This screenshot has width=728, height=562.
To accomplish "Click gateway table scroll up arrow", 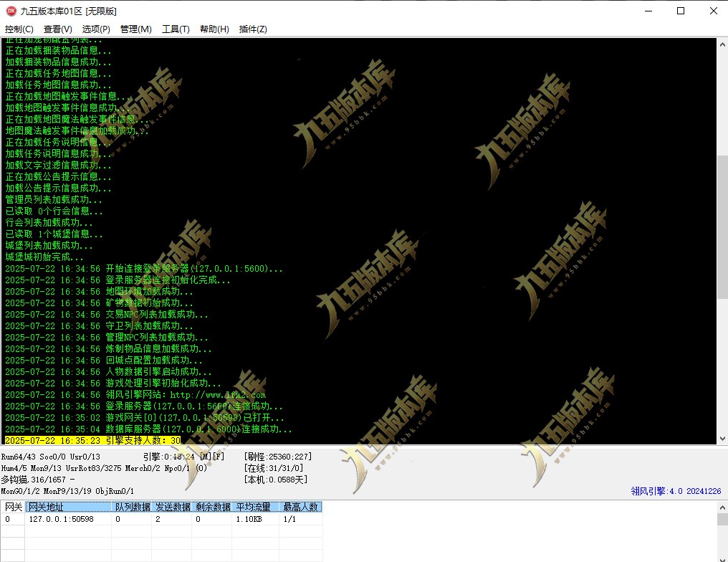I will 722,507.
